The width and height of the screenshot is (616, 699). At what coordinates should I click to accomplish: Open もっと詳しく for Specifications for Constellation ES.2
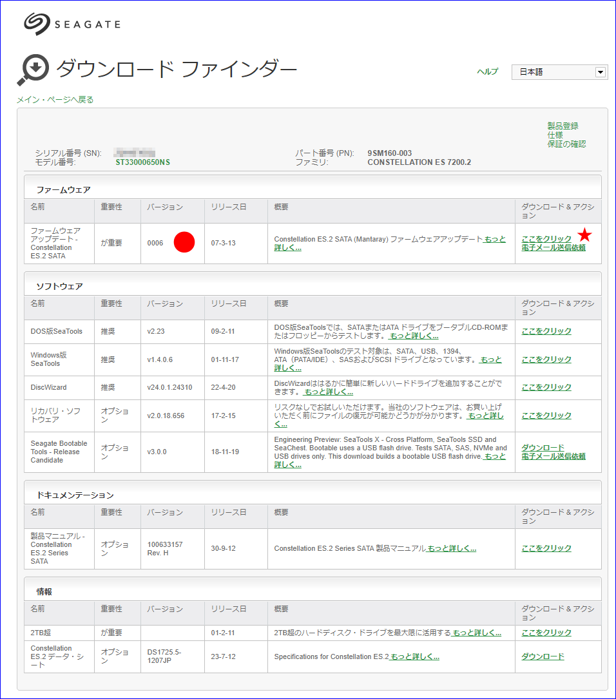tap(414, 656)
